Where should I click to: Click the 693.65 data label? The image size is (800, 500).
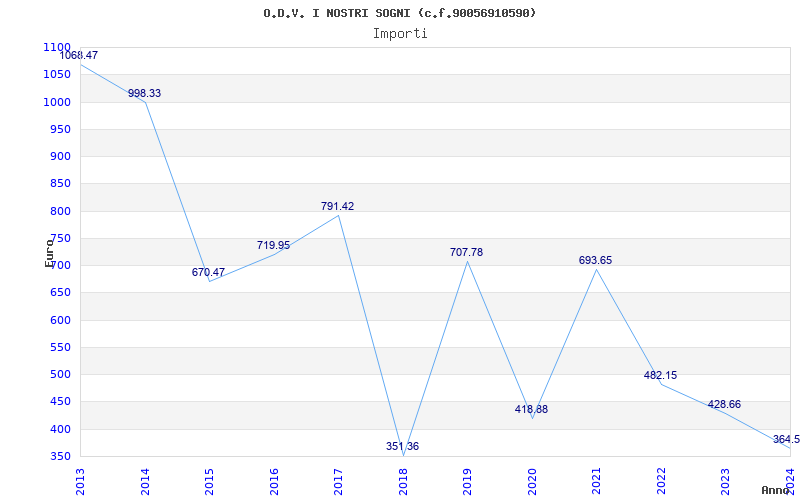click(x=595, y=261)
